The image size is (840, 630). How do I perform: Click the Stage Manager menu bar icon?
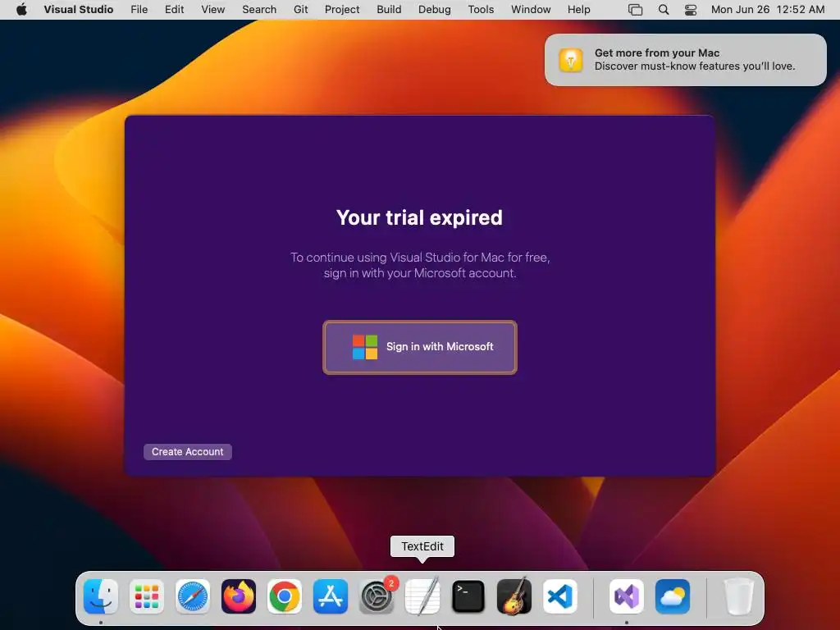636,10
